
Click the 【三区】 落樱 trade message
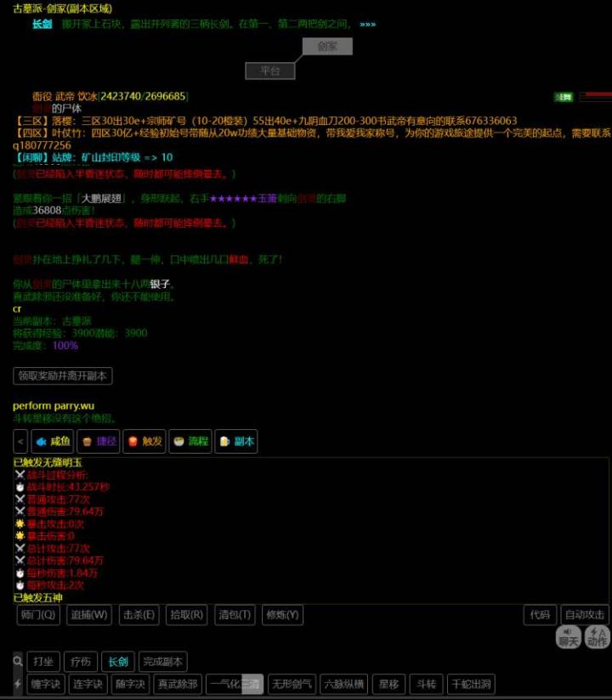tap(265, 121)
